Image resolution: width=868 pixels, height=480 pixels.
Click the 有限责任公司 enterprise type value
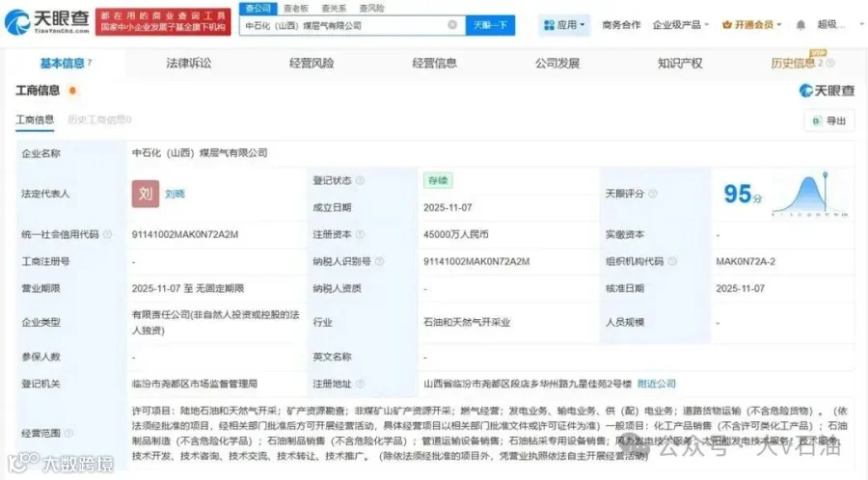click(215, 322)
